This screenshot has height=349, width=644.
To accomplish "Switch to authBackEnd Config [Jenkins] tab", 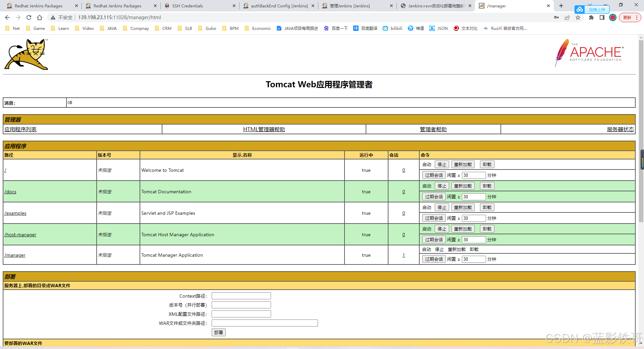I will click(x=278, y=6).
